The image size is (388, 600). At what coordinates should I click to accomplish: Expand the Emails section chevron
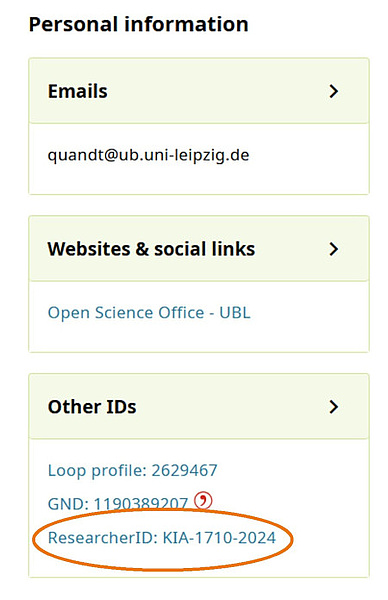(x=334, y=91)
